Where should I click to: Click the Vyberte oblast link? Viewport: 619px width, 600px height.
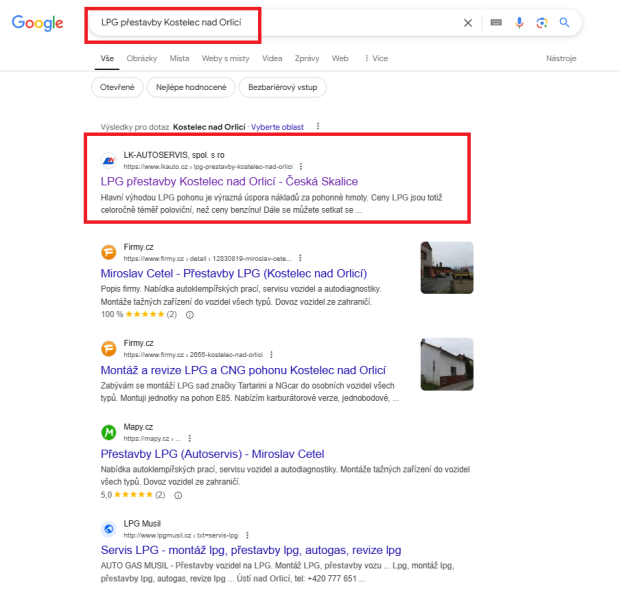click(277, 127)
